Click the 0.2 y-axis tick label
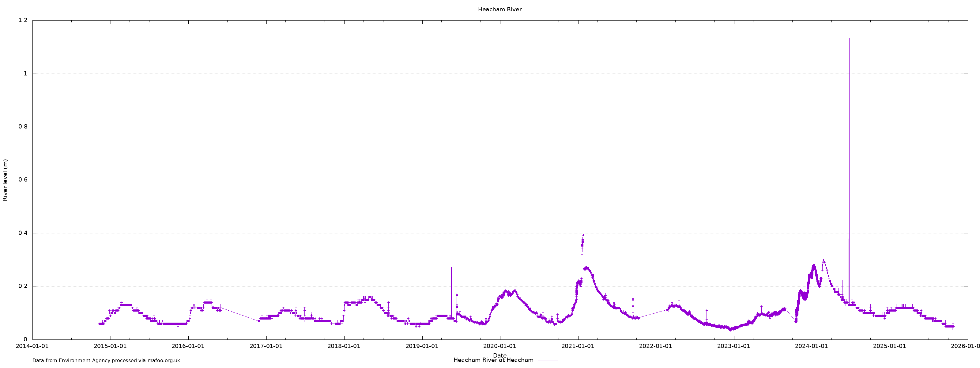Viewport: 980px width, 368px height. click(x=23, y=286)
